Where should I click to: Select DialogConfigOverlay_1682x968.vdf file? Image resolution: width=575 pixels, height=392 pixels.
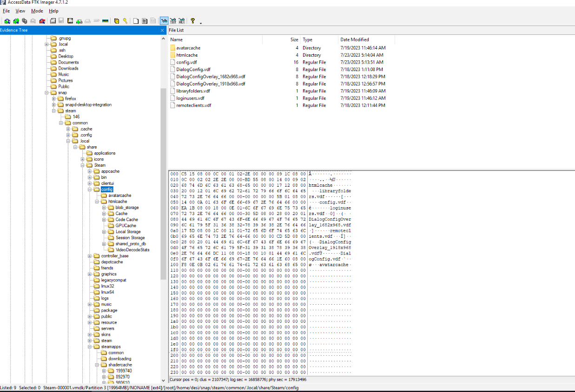click(211, 77)
